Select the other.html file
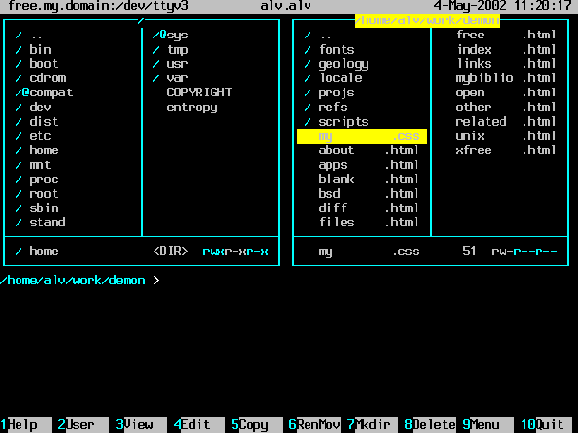578x433 pixels. (506, 107)
